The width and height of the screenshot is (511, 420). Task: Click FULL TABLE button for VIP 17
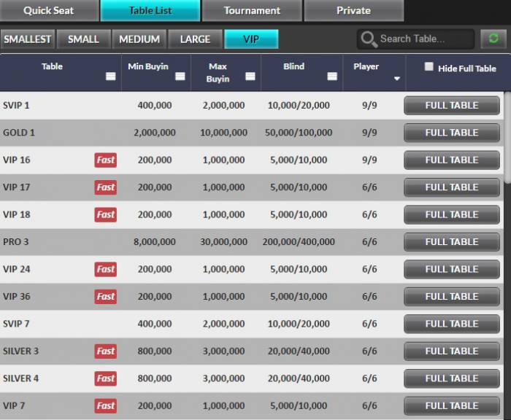pos(452,187)
